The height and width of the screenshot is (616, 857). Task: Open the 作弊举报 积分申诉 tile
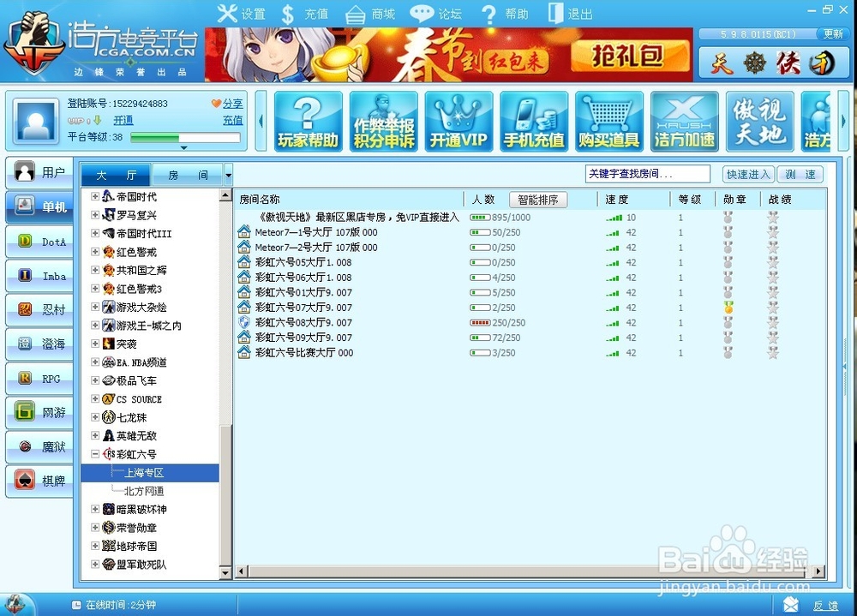pos(384,122)
